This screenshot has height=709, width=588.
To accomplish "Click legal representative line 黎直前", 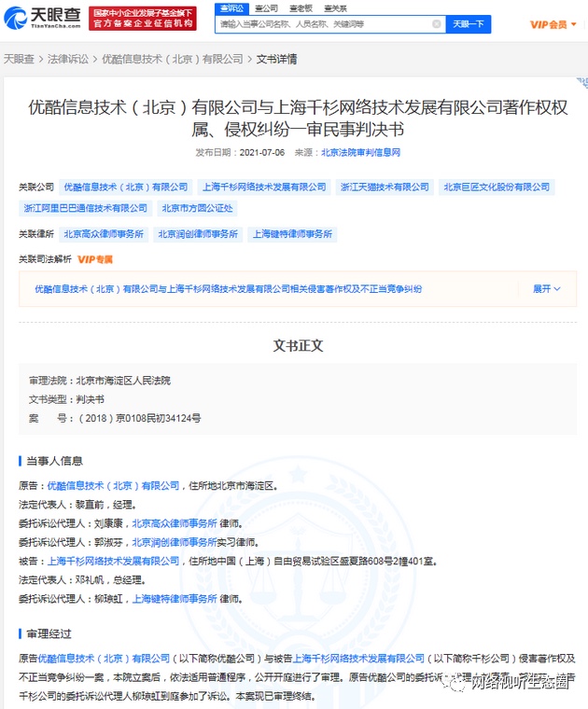I will (x=77, y=505).
